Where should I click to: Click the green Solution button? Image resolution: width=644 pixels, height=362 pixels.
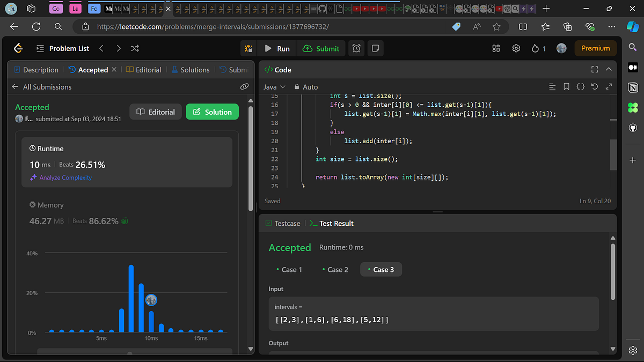pos(212,112)
